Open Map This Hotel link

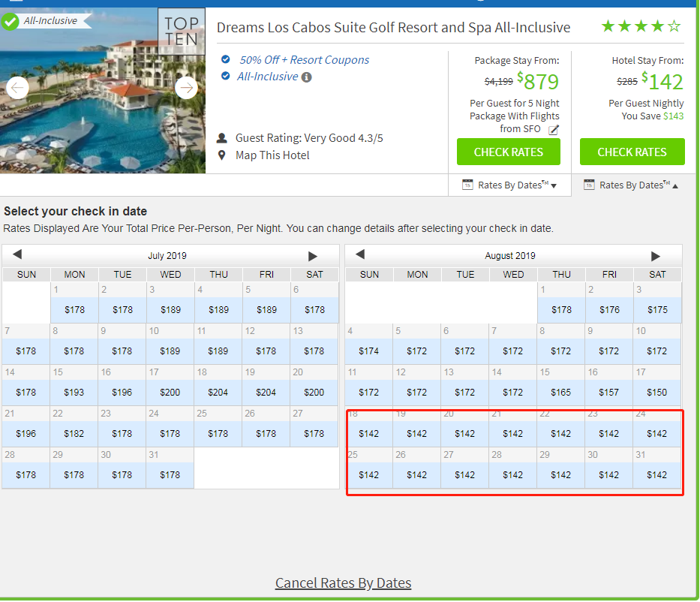click(272, 155)
